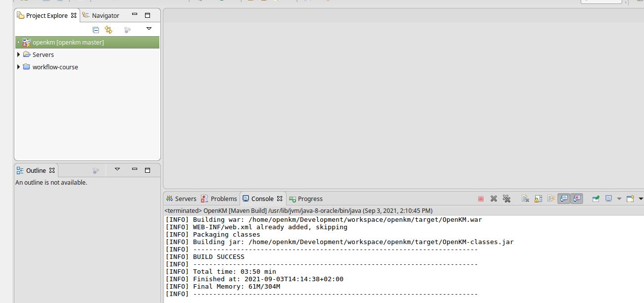This screenshot has width=644, height=303.
Task: Expand the openkm project tree node
Action: point(18,43)
